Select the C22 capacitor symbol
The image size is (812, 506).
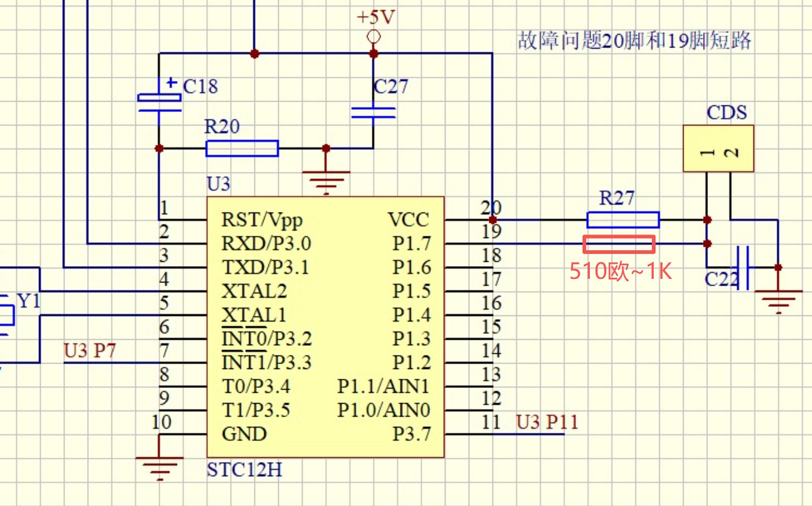click(x=742, y=267)
